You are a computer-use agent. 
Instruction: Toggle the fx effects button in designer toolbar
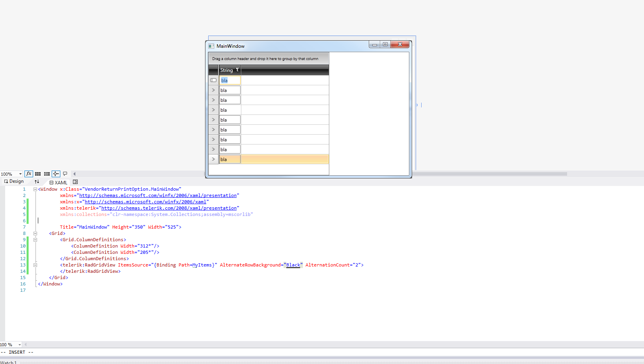[28, 174]
